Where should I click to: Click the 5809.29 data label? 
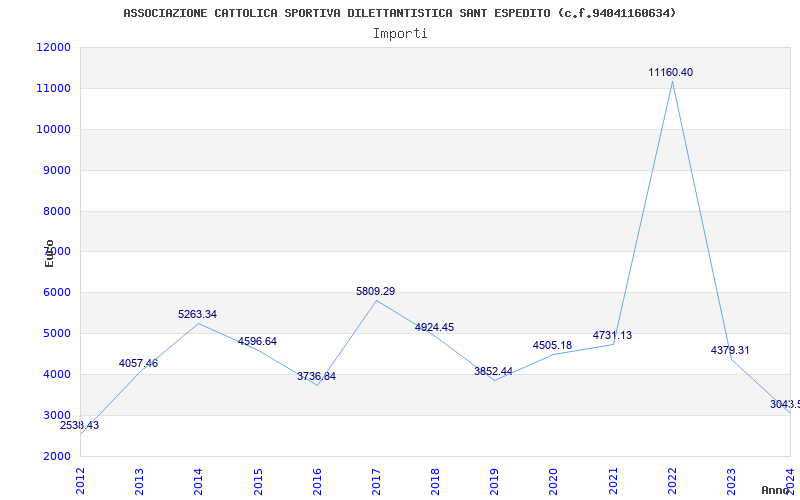click(x=376, y=291)
